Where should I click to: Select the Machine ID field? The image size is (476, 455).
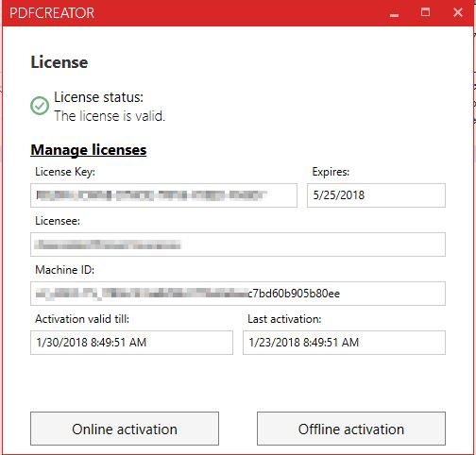point(238,294)
